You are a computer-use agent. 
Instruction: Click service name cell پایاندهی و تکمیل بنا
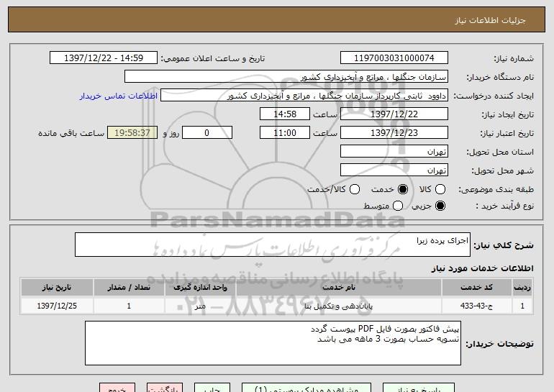coord(339,306)
